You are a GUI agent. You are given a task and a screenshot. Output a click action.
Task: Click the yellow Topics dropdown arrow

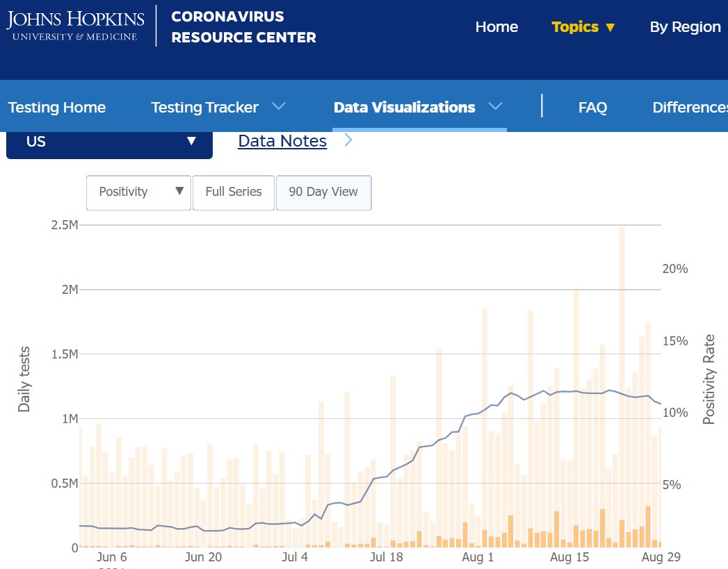coord(610,28)
